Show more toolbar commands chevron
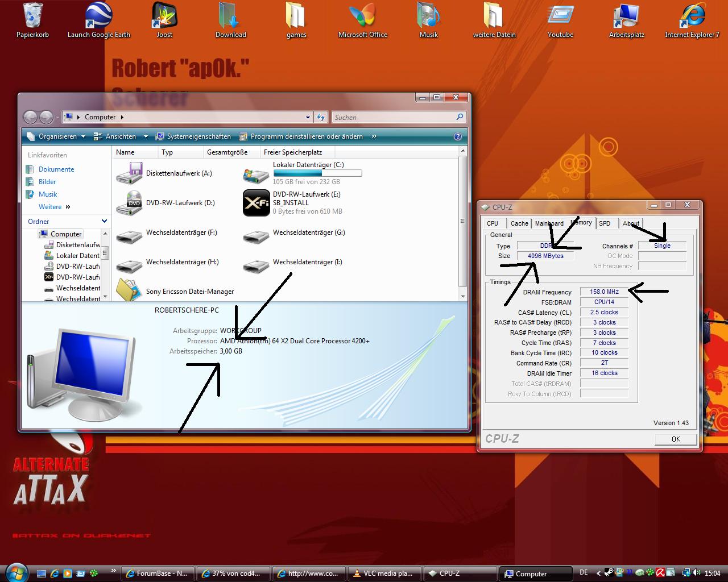 pyautogui.click(x=374, y=136)
